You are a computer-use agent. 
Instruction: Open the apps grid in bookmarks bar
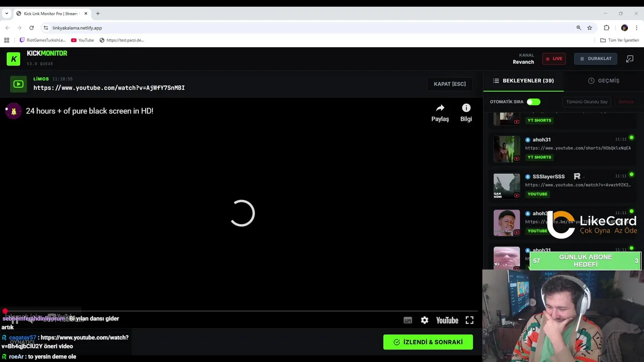(7, 40)
